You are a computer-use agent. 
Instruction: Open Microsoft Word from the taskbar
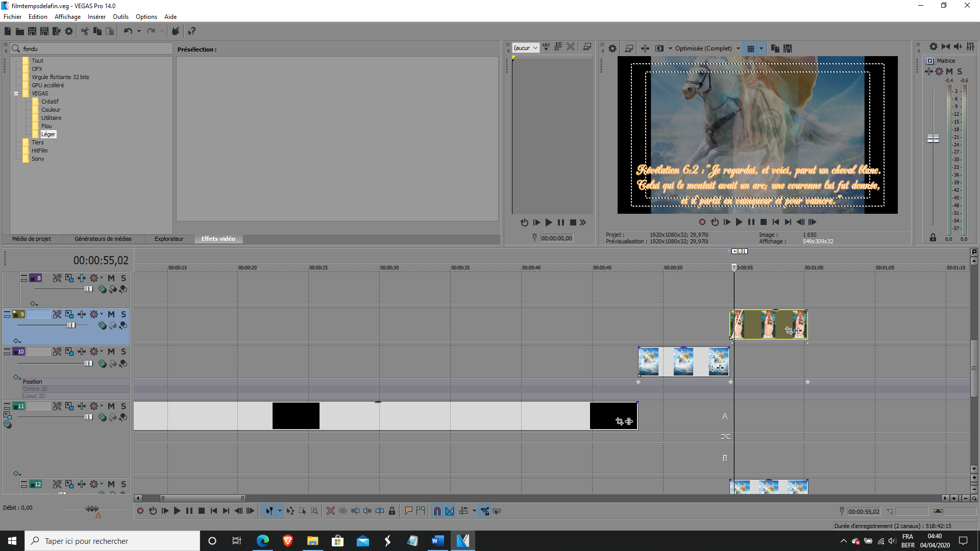(437, 541)
